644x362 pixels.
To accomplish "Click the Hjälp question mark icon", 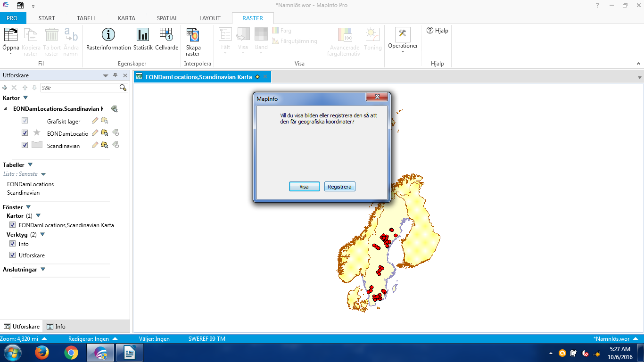I will 430,30.
